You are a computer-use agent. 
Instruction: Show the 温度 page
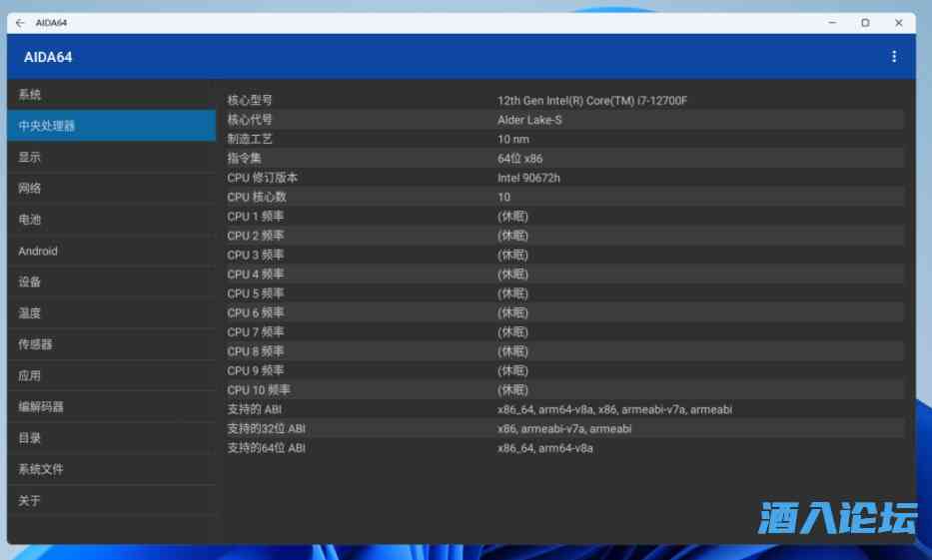click(x=111, y=313)
